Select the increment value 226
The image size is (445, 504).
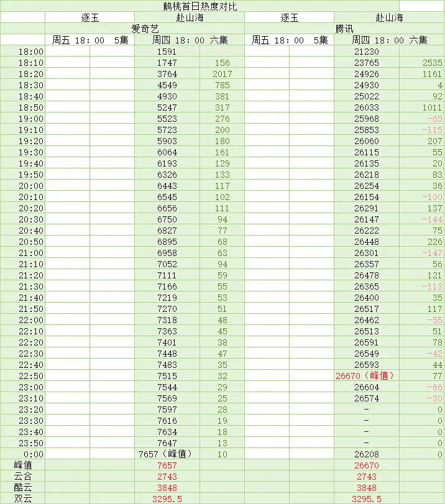[x=435, y=242]
